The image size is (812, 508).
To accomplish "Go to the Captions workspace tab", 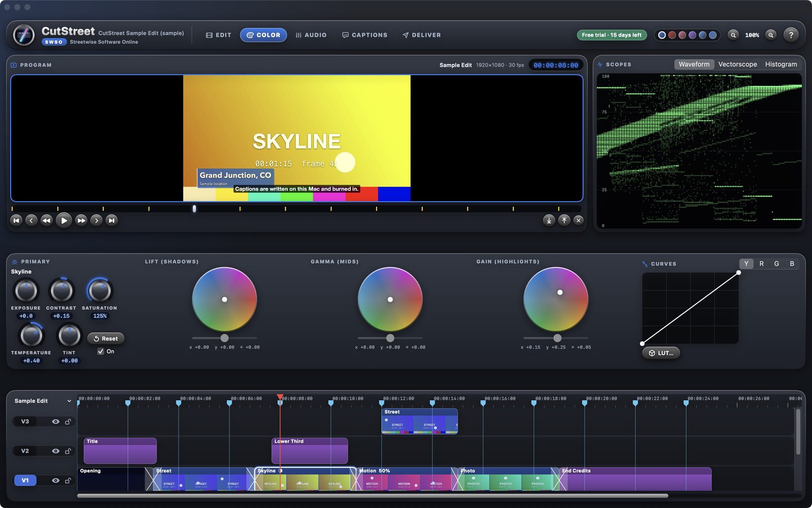I will coord(364,35).
